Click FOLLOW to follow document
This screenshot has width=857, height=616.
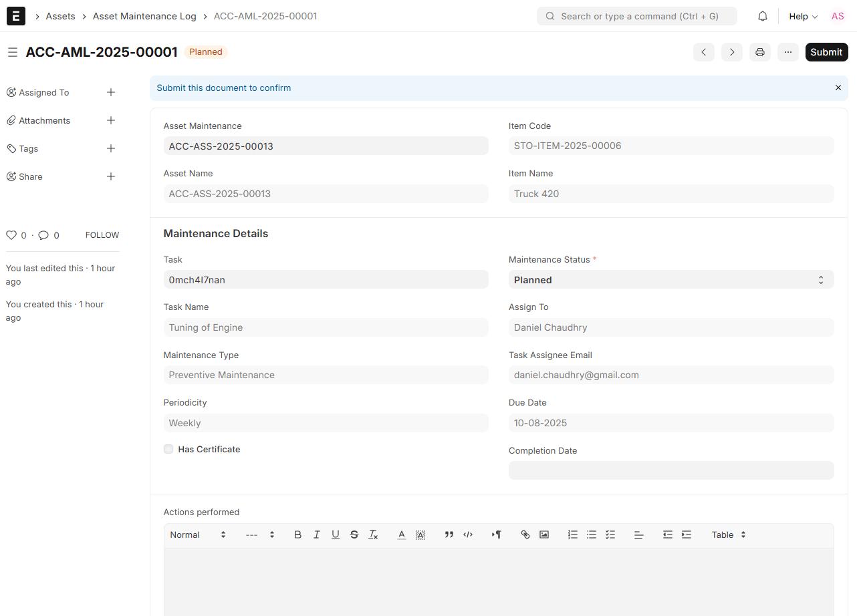102,235
